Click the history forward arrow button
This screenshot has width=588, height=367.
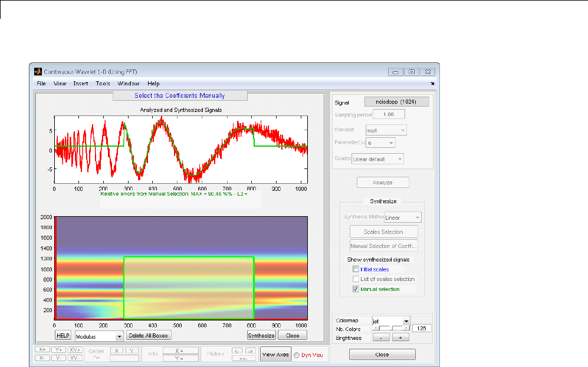point(250,351)
